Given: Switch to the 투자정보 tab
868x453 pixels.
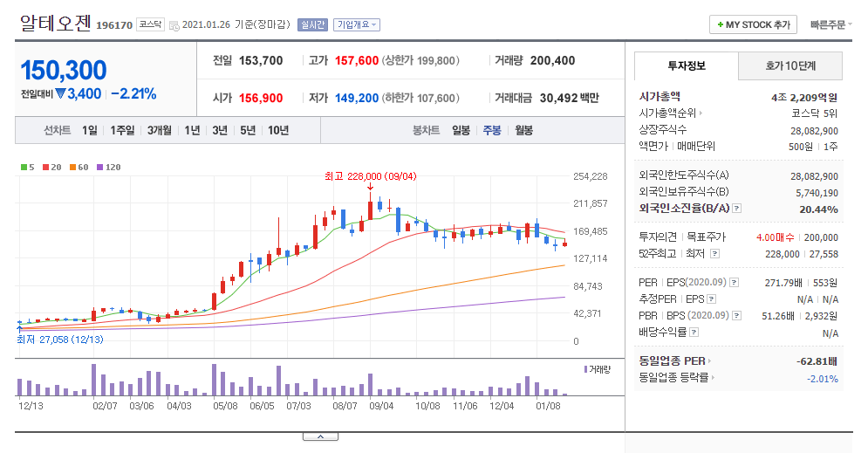Looking at the screenshot, I should pyautogui.click(x=687, y=66).
